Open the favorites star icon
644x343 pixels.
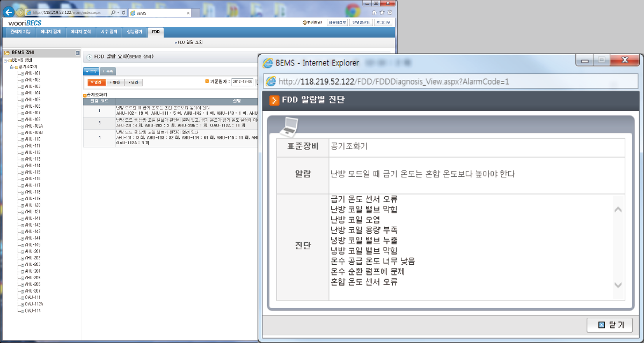coord(382,12)
